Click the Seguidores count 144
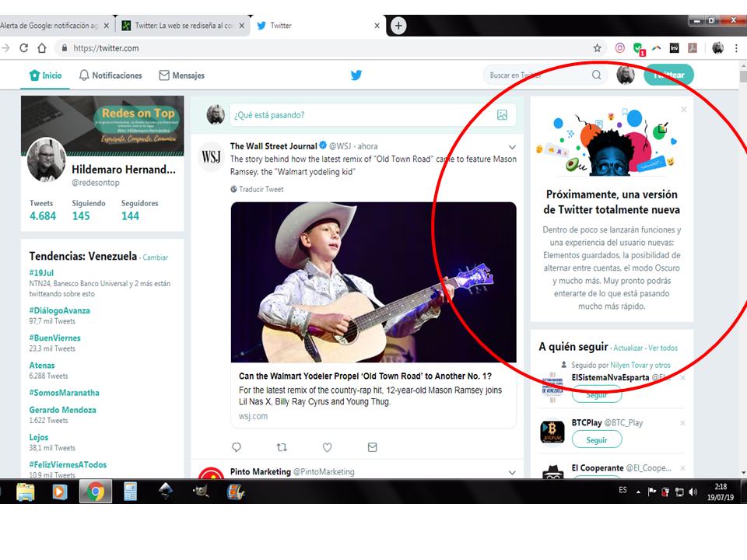The image size is (747, 560). point(130,215)
